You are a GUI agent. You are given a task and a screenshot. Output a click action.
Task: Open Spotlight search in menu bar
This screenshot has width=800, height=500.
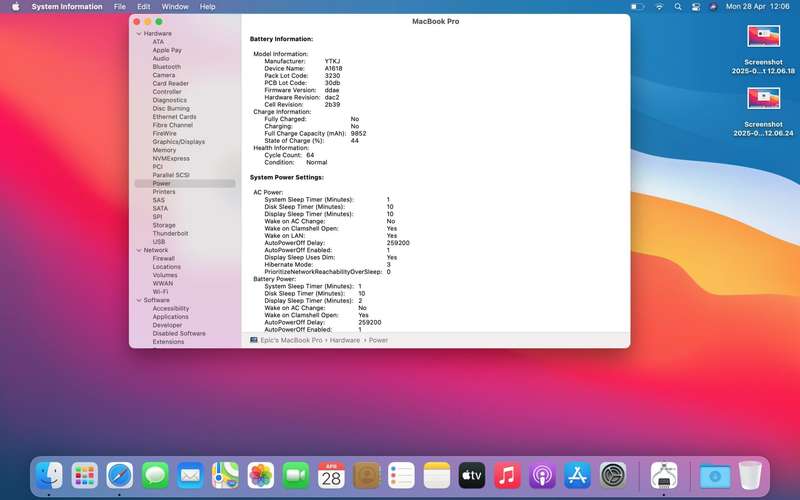[x=678, y=7]
